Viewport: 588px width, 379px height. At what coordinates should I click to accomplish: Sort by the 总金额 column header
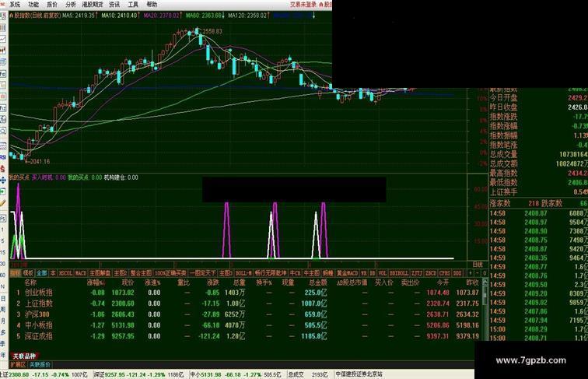317,282
